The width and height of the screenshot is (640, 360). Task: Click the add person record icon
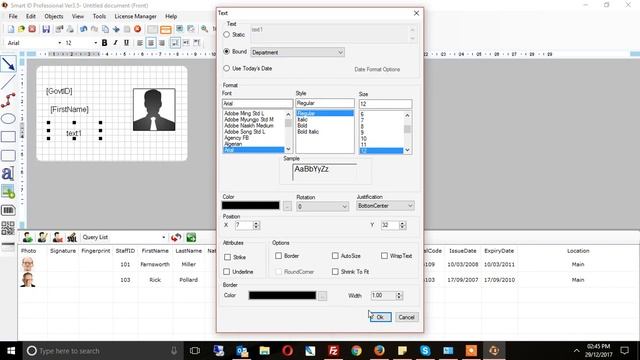(28, 237)
